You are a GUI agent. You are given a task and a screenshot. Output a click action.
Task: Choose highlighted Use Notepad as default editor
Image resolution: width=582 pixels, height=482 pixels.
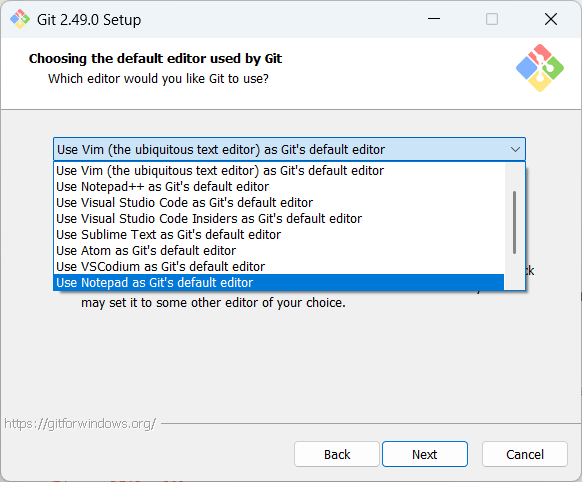pyautogui.click(x=279, y=282)
